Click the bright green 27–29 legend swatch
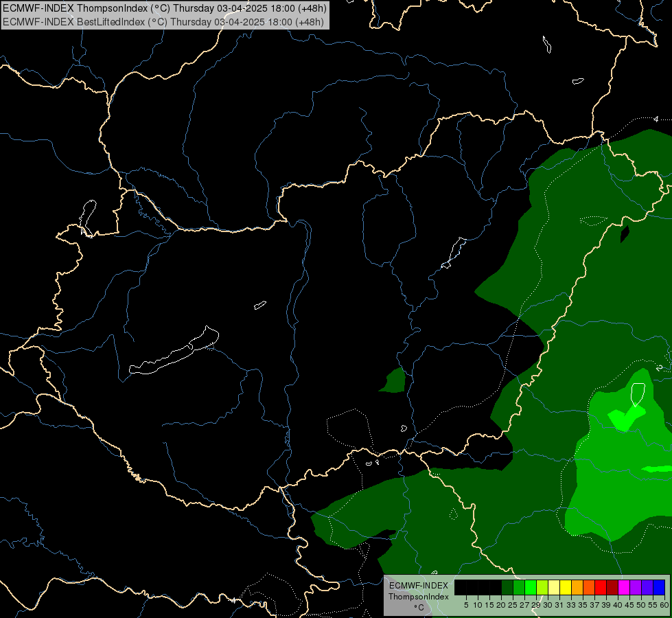The image size is (672, 618). click(531, 587)
